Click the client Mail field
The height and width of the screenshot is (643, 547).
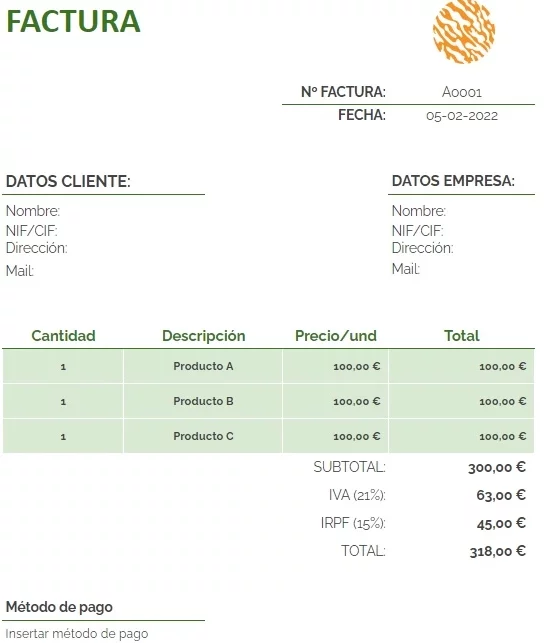(x=19, y=271)
